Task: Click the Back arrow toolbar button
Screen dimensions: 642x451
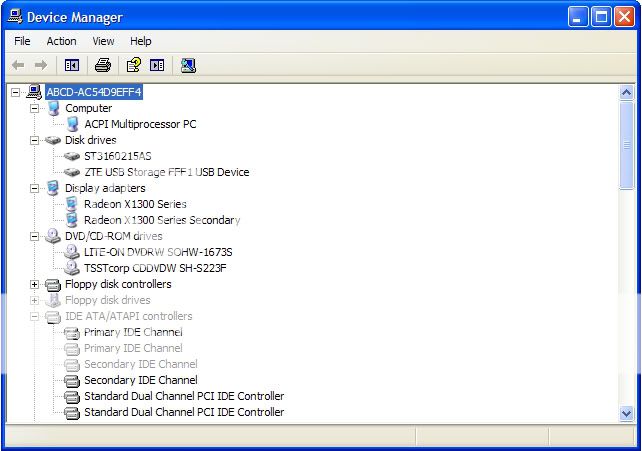Action: [18, 65]
